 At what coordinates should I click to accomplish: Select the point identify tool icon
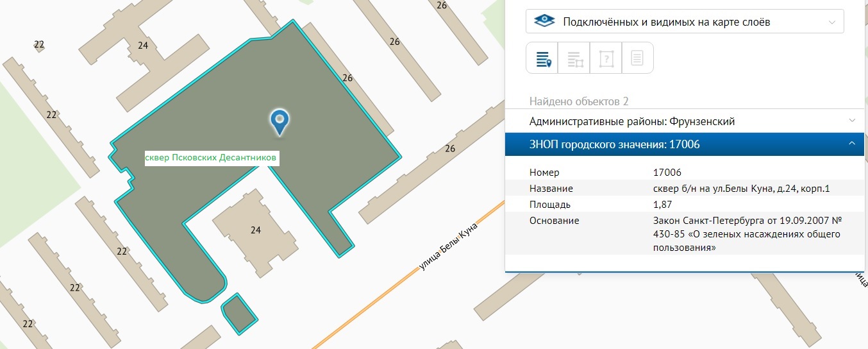click(542, 59)
